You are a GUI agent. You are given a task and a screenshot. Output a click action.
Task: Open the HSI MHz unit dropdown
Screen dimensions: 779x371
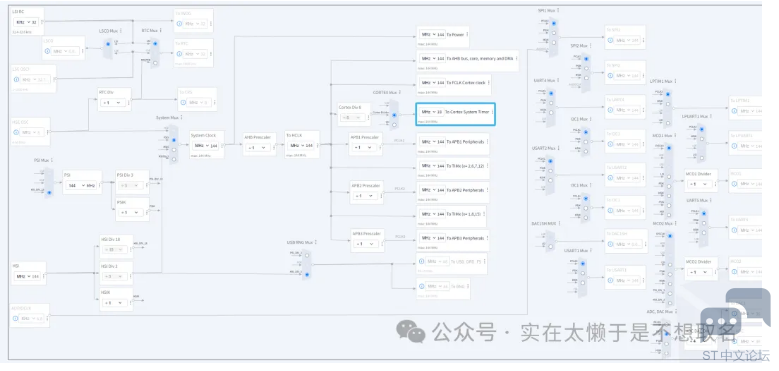coord(22,277)
